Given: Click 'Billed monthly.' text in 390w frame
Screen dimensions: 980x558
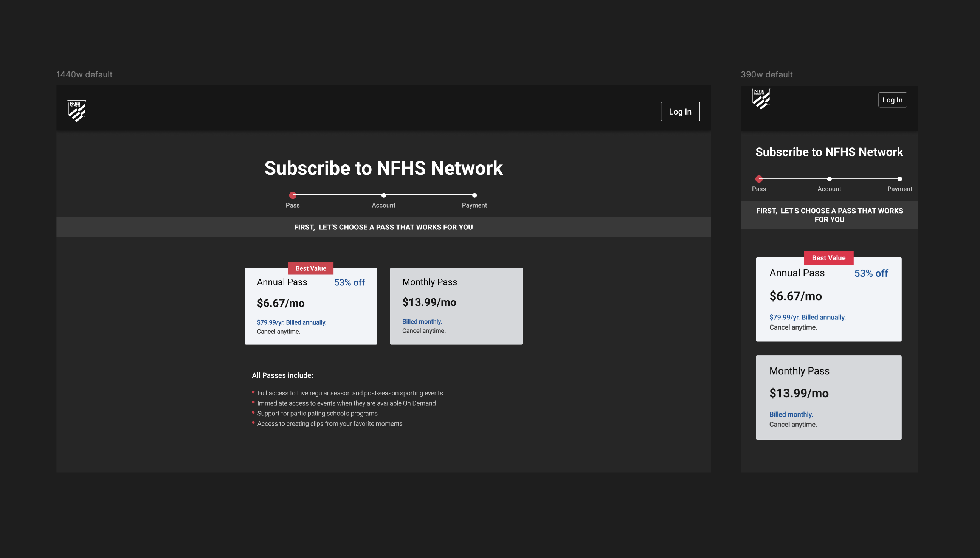Looking at the screenshot, I should tap(791, 414).
